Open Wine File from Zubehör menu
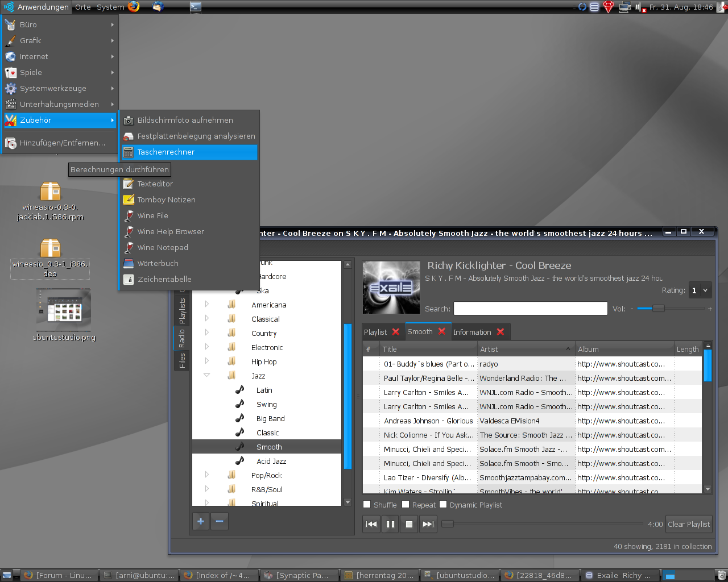Viewport: 728px width, 582px height. click(189, 215)
